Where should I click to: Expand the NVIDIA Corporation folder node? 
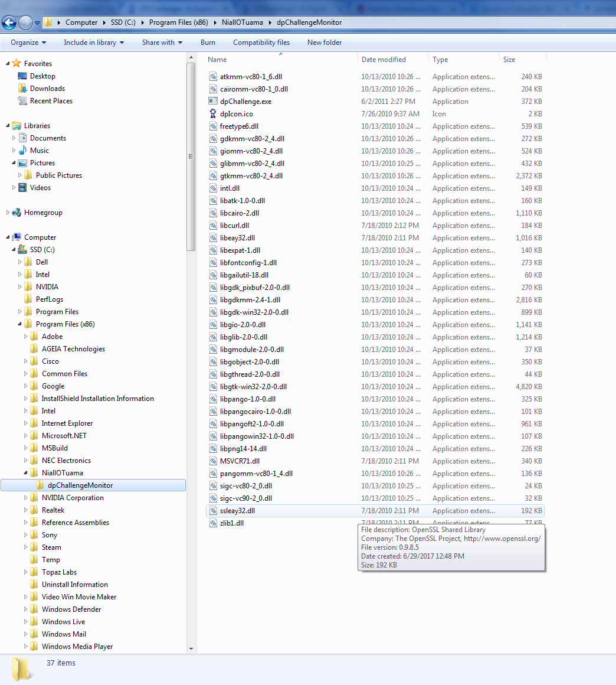tap(25, 498)
